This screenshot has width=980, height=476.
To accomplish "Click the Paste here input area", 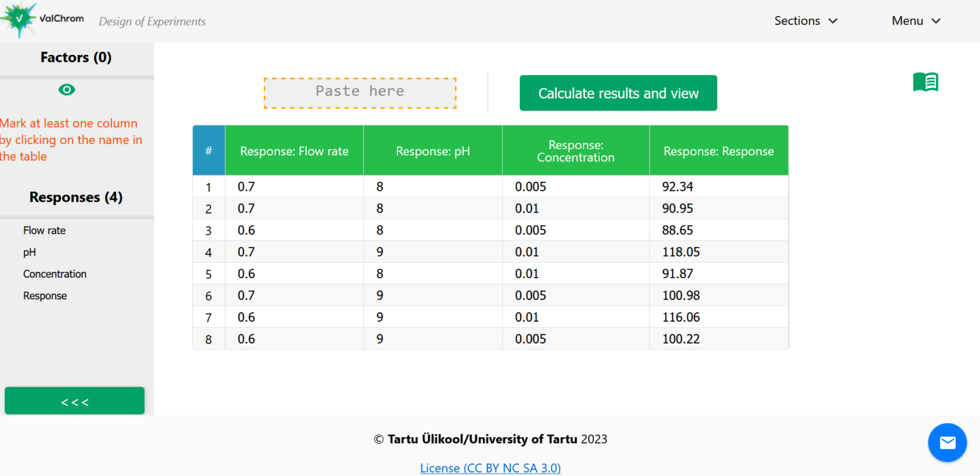I will coord(360,93).
